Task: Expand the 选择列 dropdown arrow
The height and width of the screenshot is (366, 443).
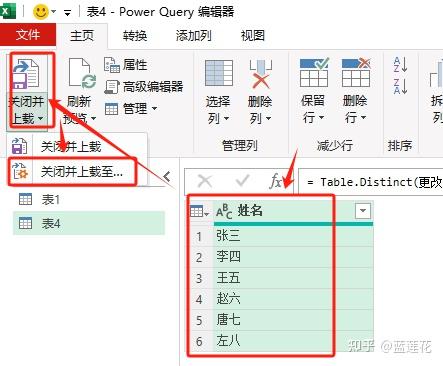Action: tap(226, 118)
